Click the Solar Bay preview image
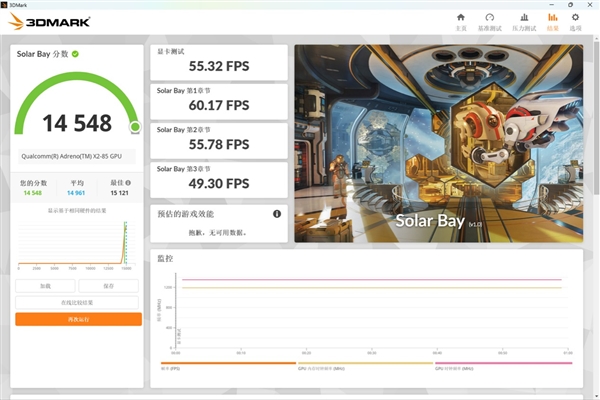Screen dimensions: 600x400 tap(439, 144)
